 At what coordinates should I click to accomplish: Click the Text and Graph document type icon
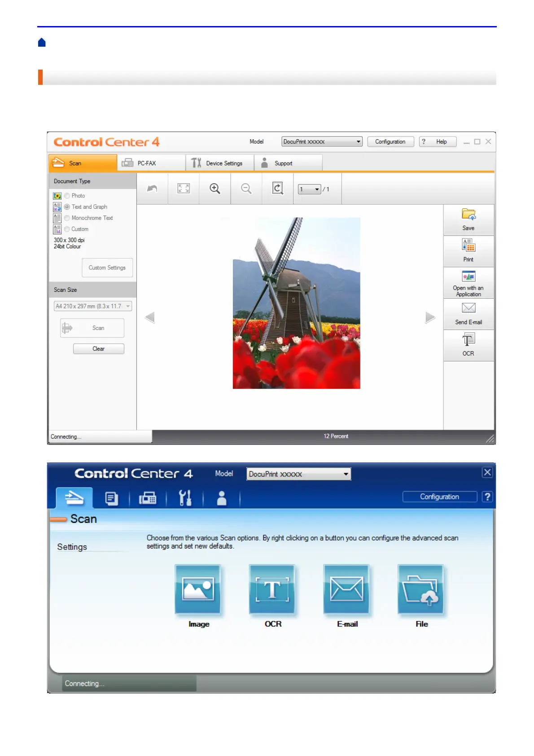click(x=57, y=207)
